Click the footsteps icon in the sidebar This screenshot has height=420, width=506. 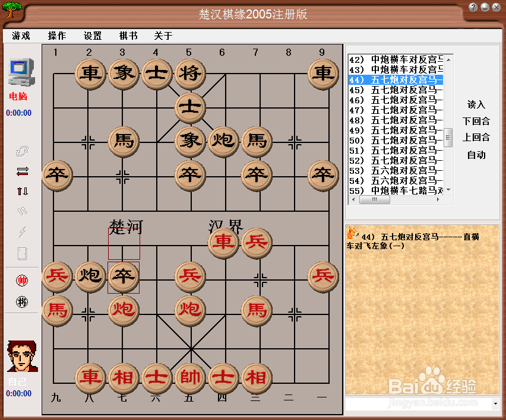[x=21, y=211]
